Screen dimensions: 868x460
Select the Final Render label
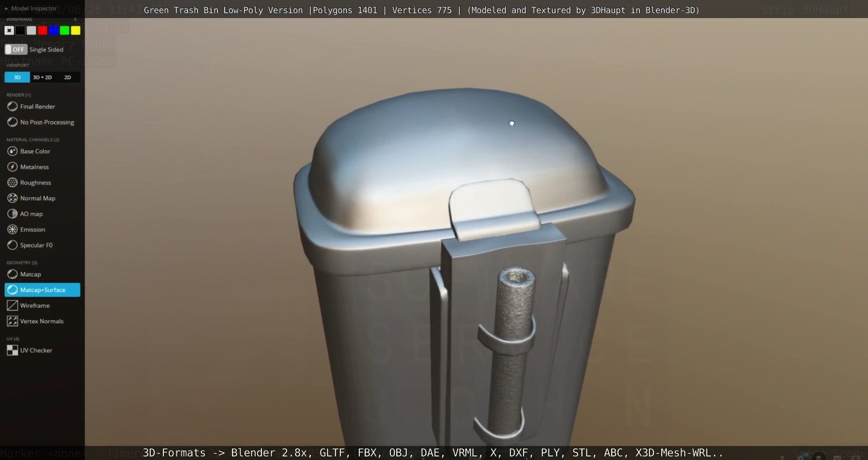(x=37, y=107)
